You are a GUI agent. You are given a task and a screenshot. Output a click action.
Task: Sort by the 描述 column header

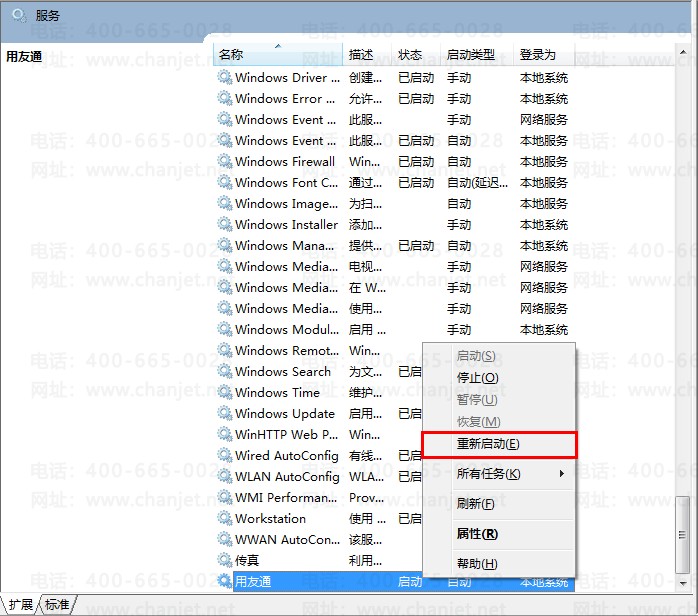pyautogui.click(x=367, y=55)
